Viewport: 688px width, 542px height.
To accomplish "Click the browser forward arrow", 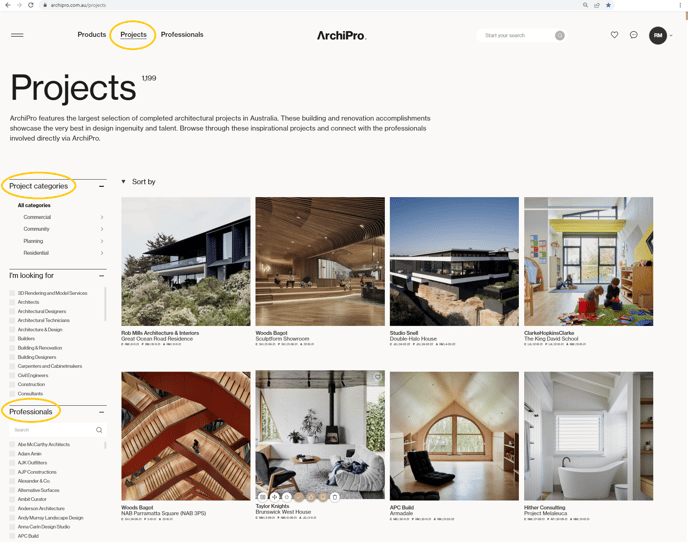I will (19, 5).
